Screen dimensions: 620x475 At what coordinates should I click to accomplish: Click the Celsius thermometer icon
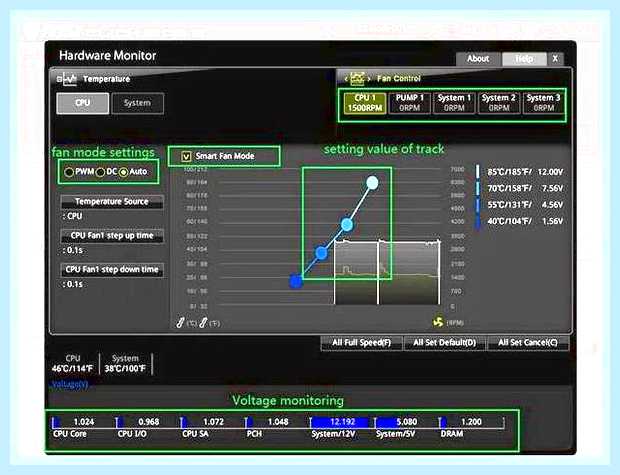[x=180, y=323]
